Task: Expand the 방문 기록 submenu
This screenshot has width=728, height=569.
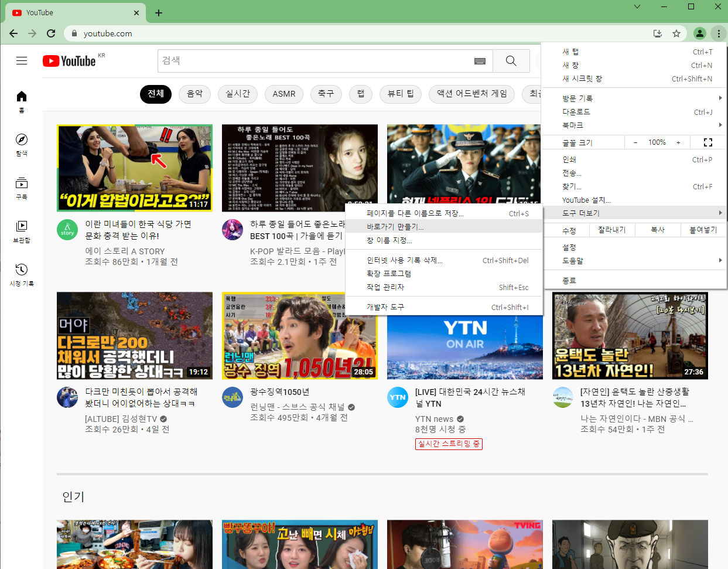Action: click(x=635, y=98)
